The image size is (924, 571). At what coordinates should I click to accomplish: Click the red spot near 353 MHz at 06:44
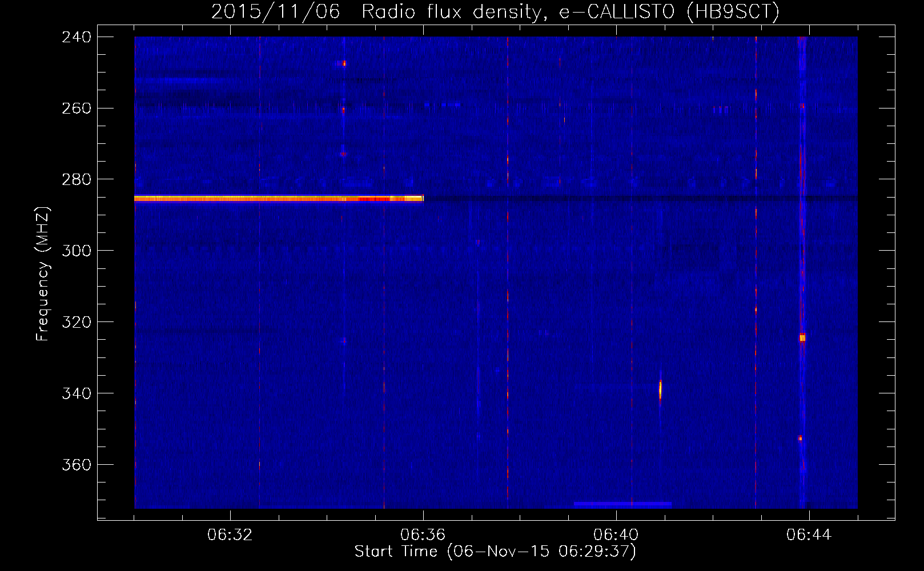point(800,439)
